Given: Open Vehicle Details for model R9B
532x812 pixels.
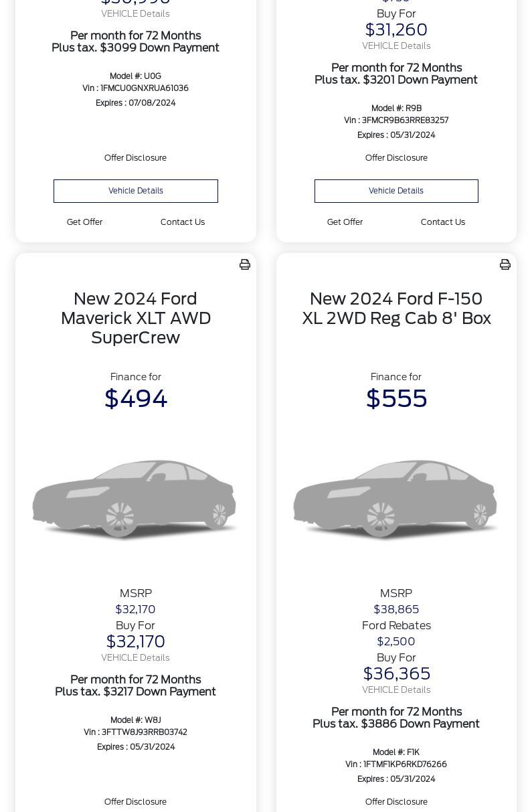Looking at the screenshot, I should point(396,191).
